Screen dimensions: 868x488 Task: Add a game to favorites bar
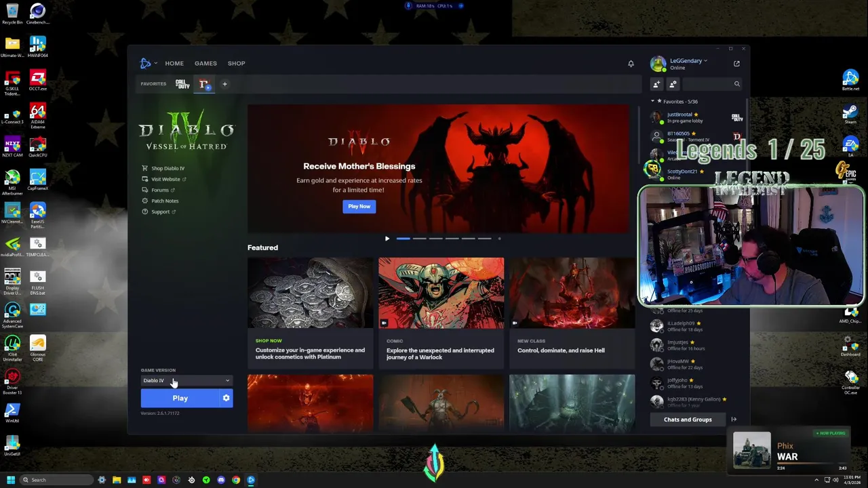224,84
